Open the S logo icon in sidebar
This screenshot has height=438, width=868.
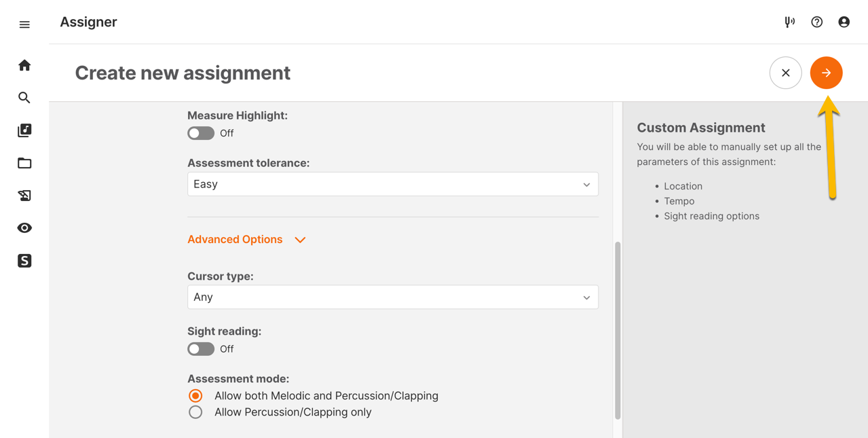click(24, 261)
